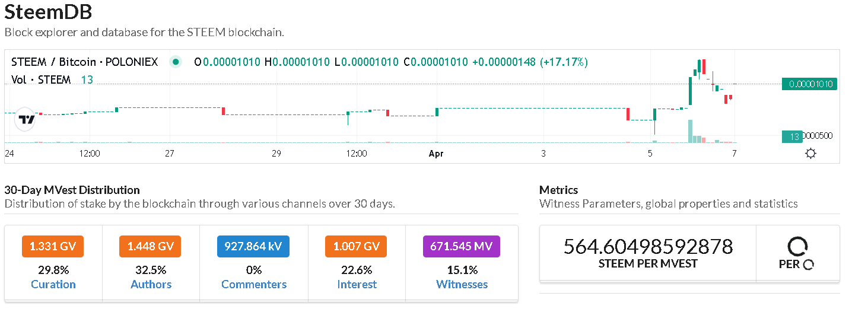Click the +0.00000148 (+17.17%) change value
Screen dimensions: 868x312
tap(530, 62)
